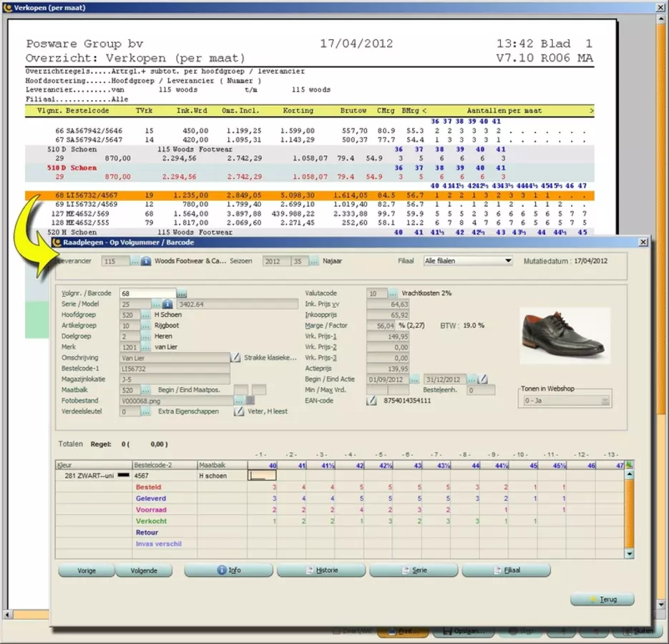Click the grid icon at size table corner
The width and height of the screenshot is (669, 644).
[x=629, y=465]
